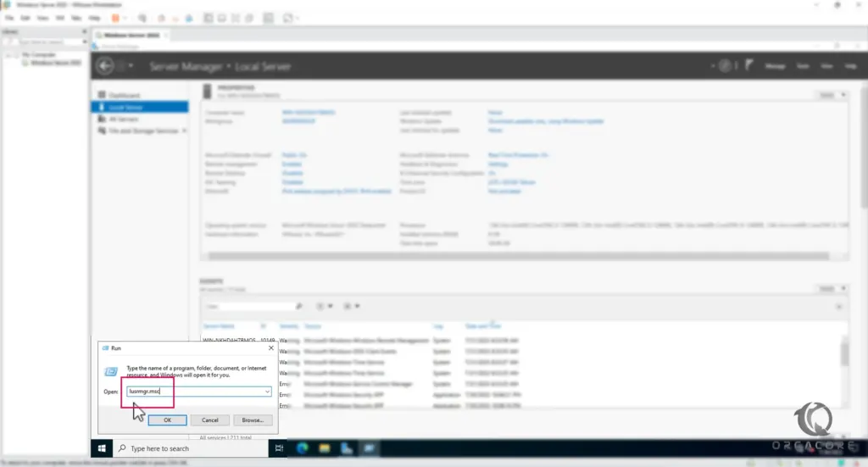Open the Server Manager Help menu
The height and width of the screenshot is (467, 868).
pos(851,66)
